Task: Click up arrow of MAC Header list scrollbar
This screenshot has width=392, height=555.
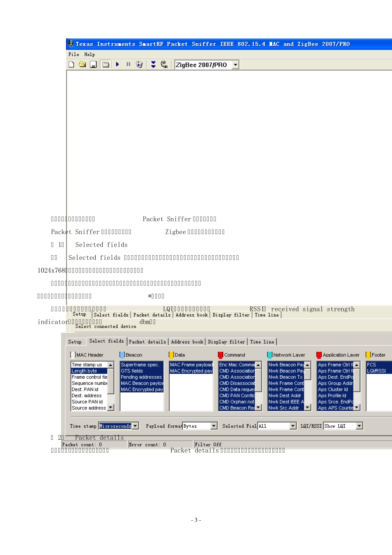Action: coord(111,365)
